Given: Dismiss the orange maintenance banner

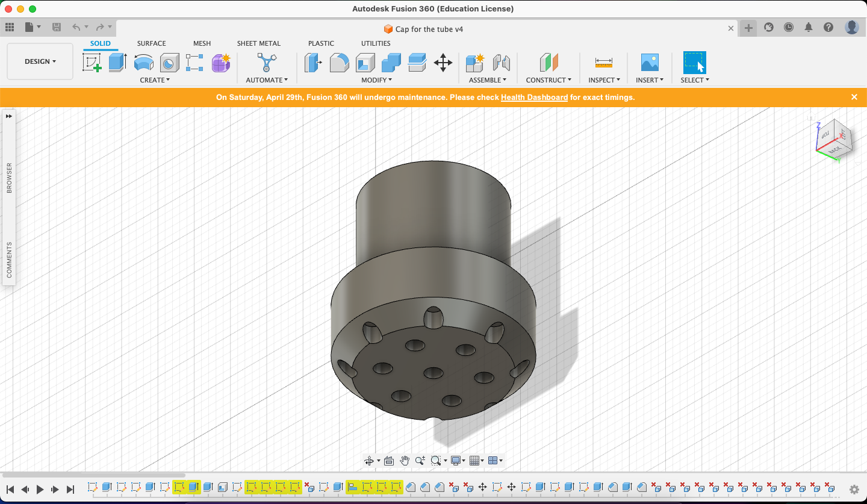Looking at the screenshot, I should 854,97.
